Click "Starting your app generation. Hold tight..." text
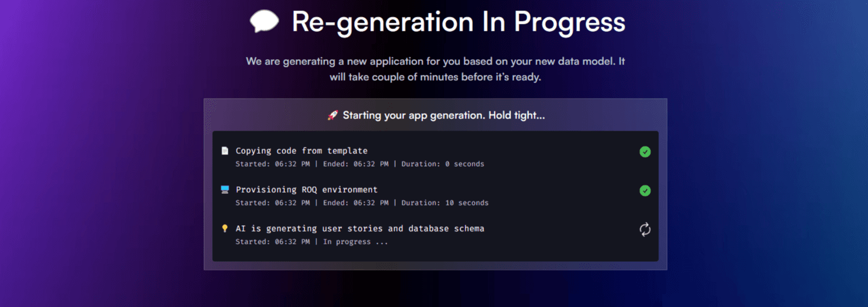Screen dimensions: 868x307 click(444, 115)
